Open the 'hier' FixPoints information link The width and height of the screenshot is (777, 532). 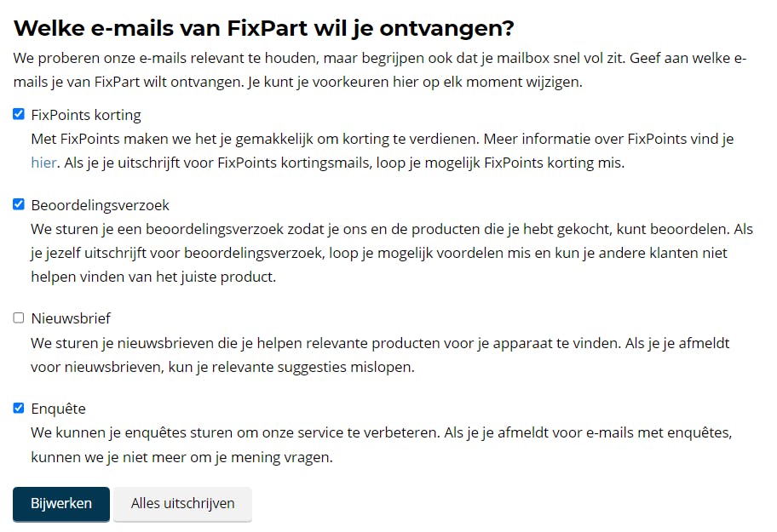tap(43, 162)
